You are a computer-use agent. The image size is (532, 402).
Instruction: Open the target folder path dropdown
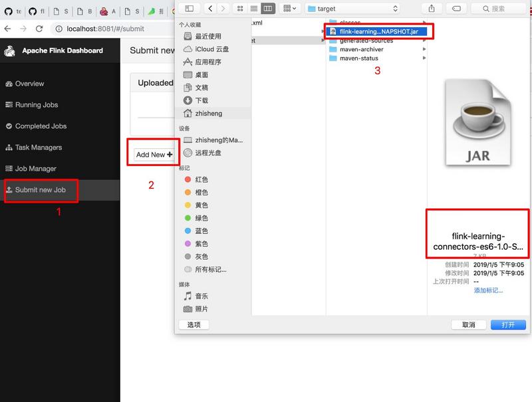pos(352,9)
